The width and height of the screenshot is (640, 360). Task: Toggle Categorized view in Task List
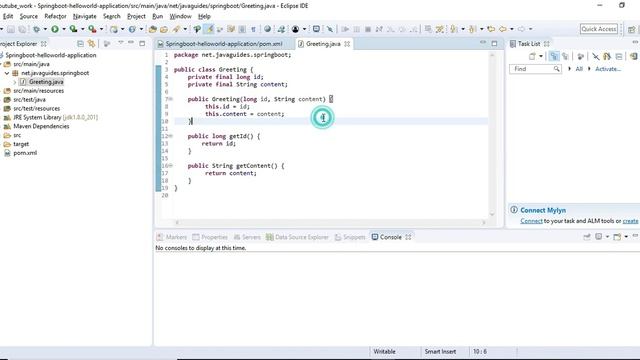coord(554,56)
